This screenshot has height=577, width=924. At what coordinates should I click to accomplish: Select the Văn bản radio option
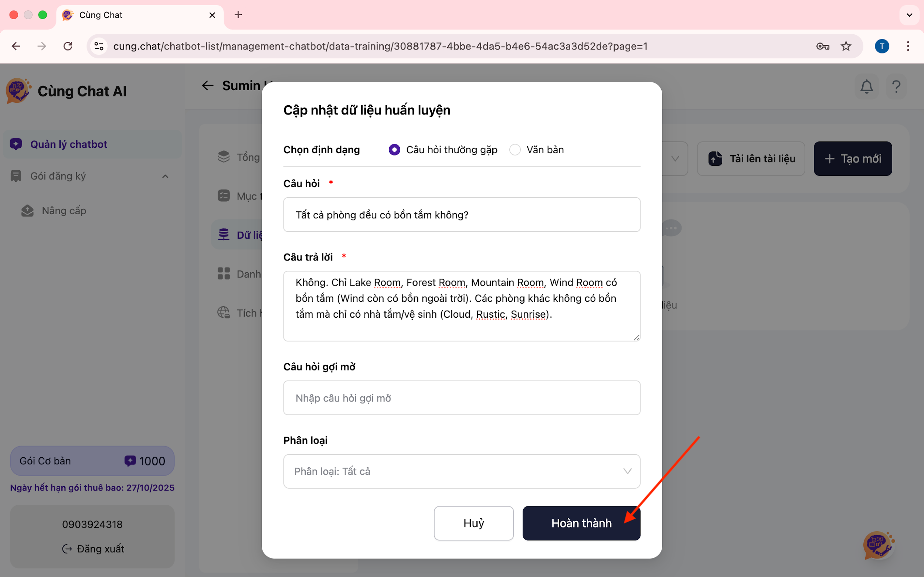point(515,150)
